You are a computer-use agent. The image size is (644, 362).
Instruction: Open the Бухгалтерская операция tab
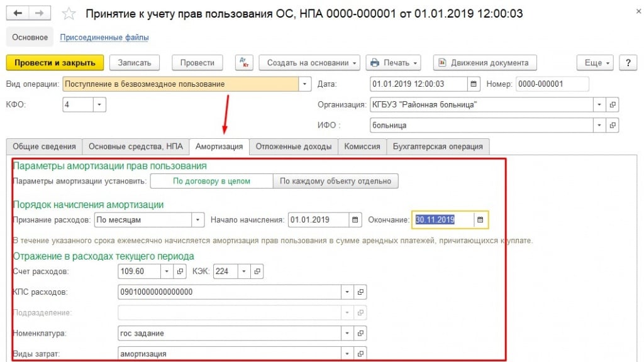[437, 146]
